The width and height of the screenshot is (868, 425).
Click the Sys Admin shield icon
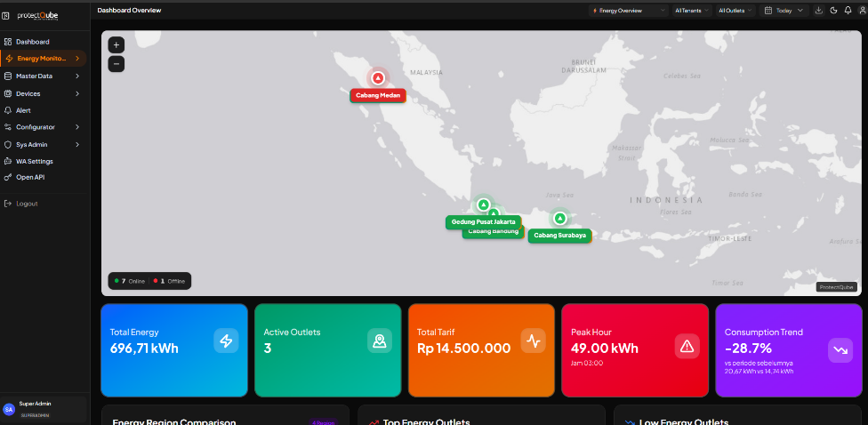8,144
